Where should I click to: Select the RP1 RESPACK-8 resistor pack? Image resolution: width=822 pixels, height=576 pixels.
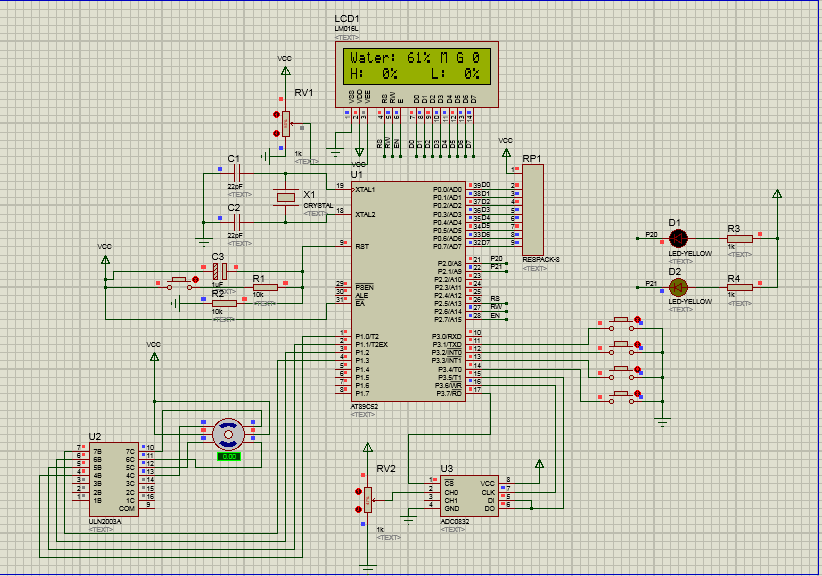click(533, 210)
